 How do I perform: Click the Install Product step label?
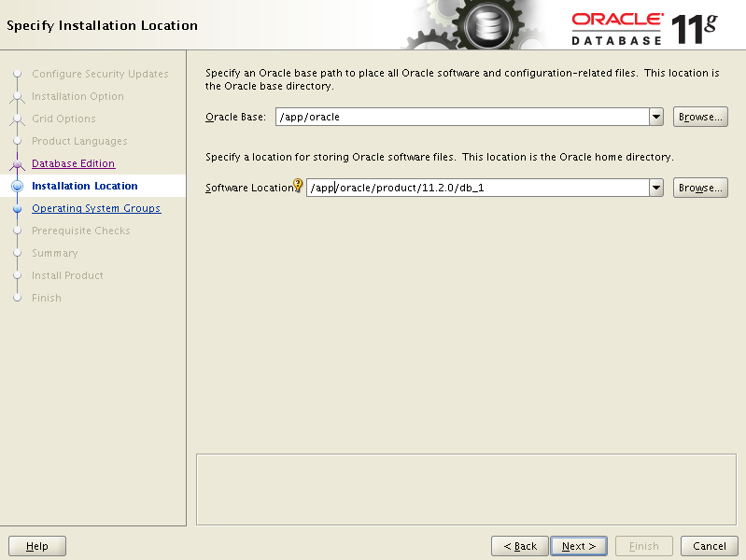(67, 275)
